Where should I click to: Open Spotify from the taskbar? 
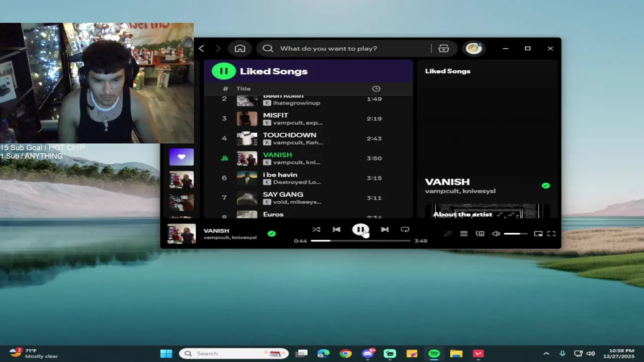coord(434,353)
